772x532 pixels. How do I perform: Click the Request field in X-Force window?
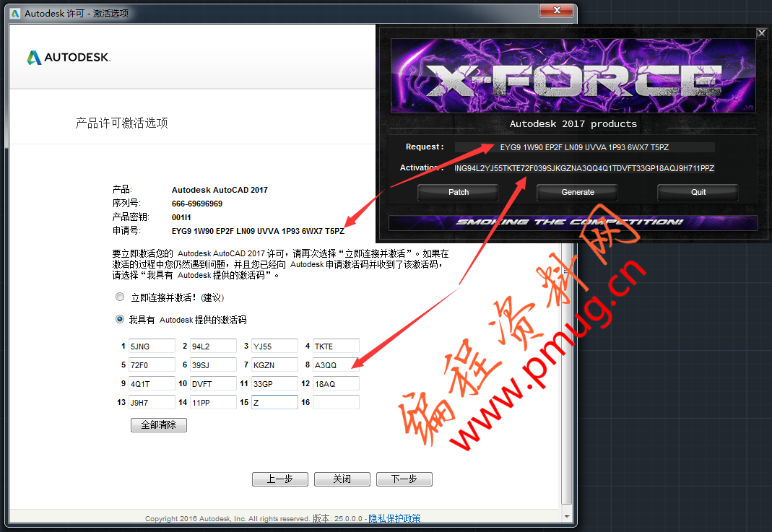click(584, 147)
